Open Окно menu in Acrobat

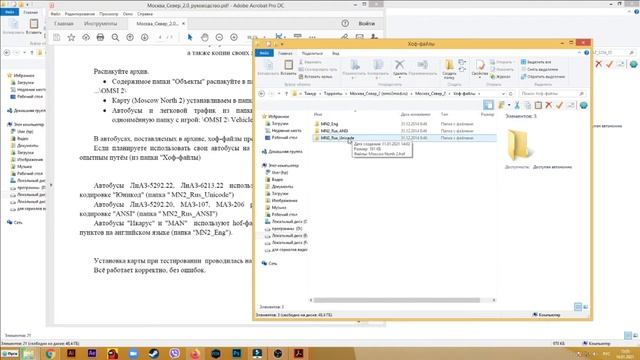pos(128,14)
